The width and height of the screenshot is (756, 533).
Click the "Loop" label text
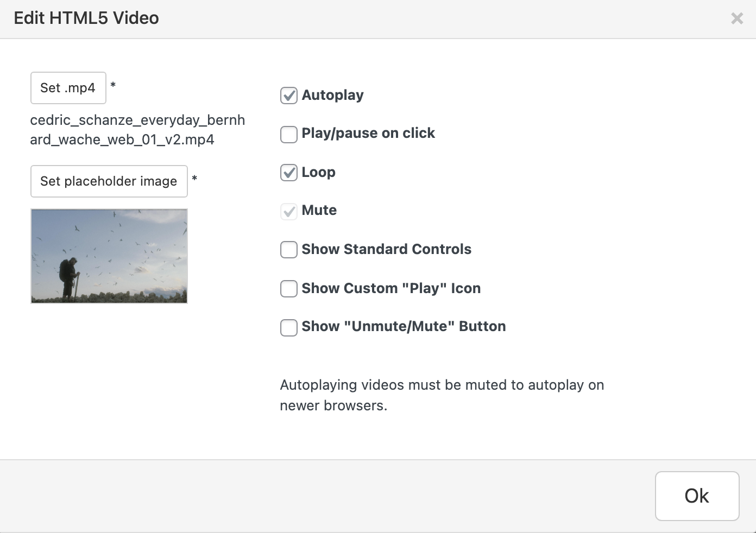click(x=318, y=172)
